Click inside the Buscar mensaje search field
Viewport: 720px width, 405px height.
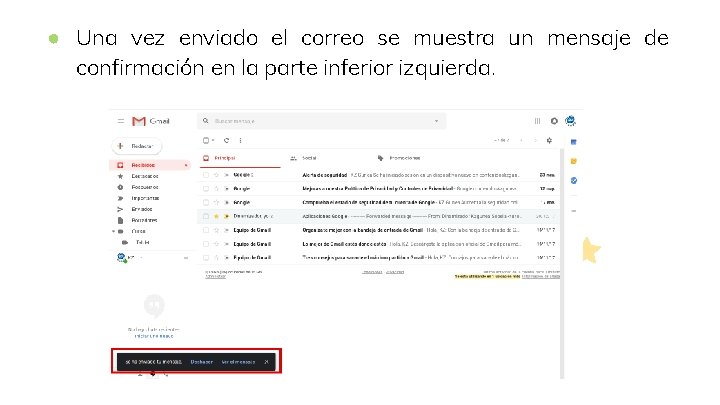321,121
